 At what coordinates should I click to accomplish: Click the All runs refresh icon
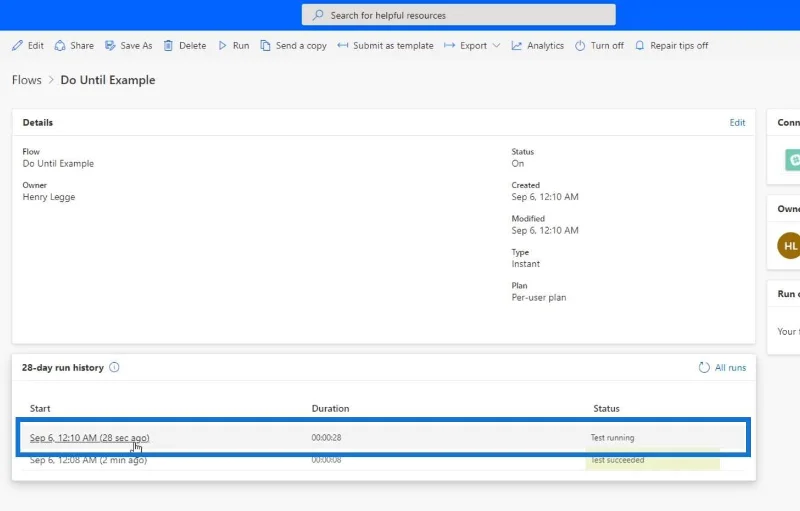704,367
